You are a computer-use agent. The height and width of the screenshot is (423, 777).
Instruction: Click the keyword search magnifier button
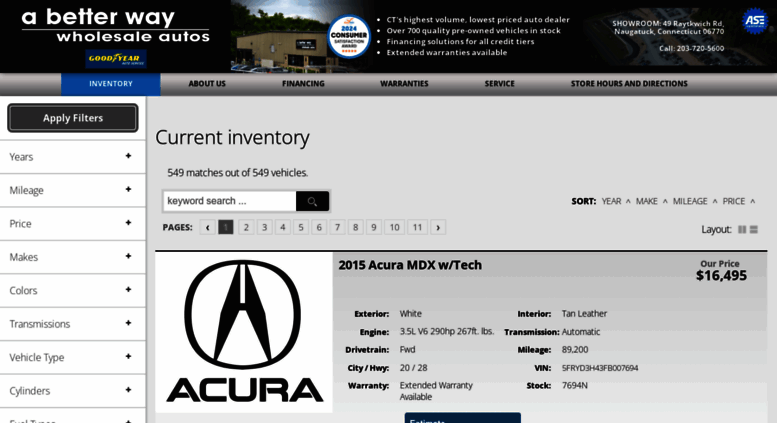pyautogui.click(x=312, y=201)
